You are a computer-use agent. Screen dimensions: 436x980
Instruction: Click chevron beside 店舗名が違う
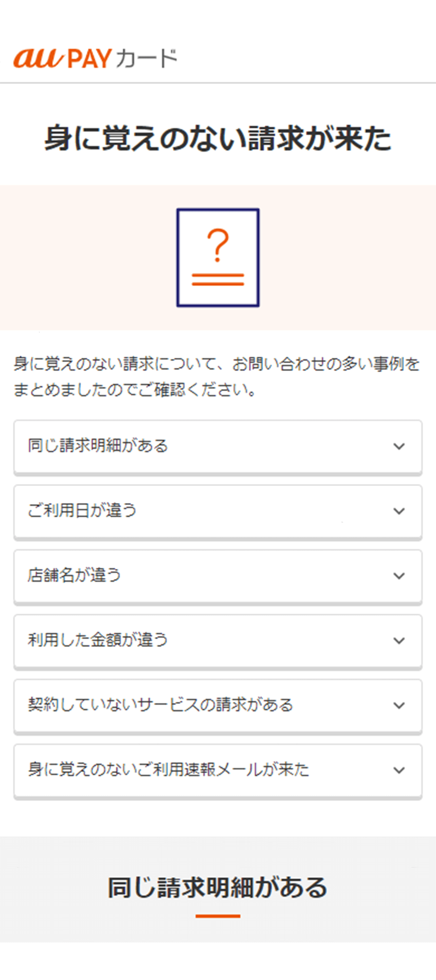[399, 576]
